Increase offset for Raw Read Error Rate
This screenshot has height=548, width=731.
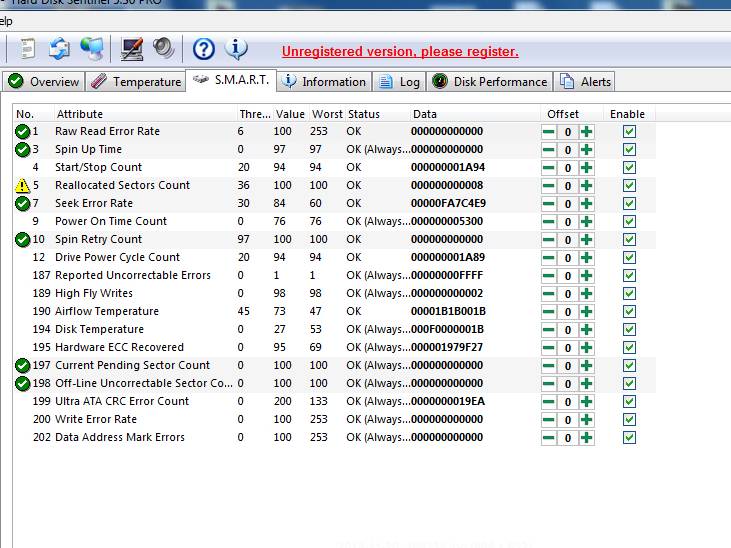pos(586,132)
